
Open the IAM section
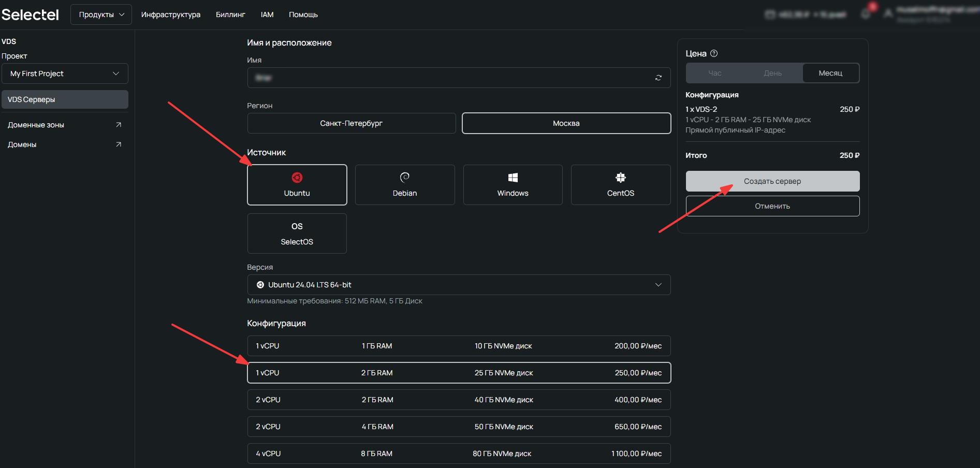click(x=267, y=14)
